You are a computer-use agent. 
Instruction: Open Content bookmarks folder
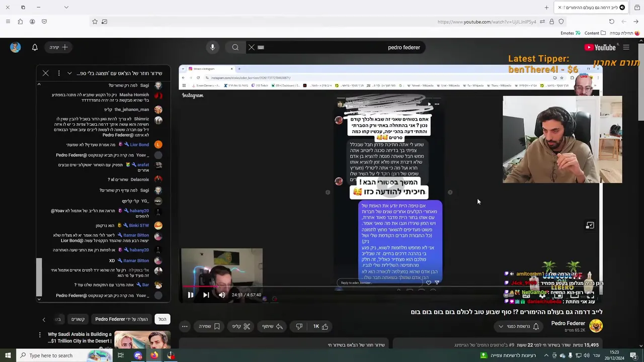coord(595,33)
